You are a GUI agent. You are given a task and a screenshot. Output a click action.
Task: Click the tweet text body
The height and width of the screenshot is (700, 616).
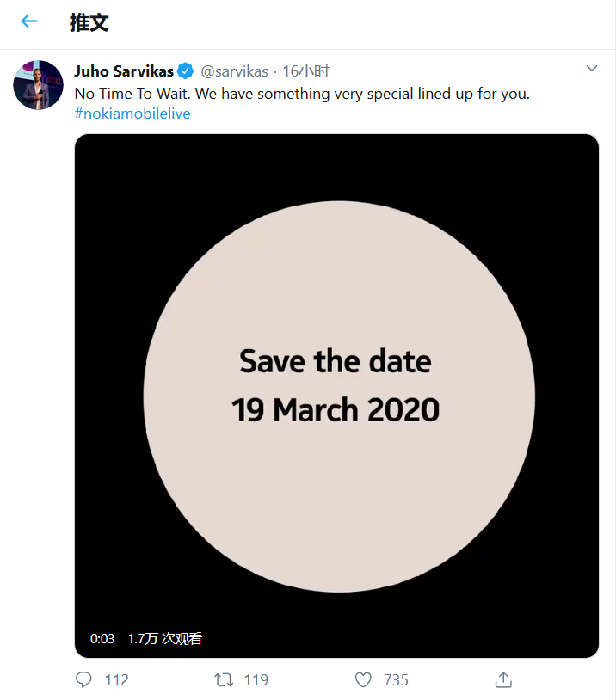click(x=302, y=93)
